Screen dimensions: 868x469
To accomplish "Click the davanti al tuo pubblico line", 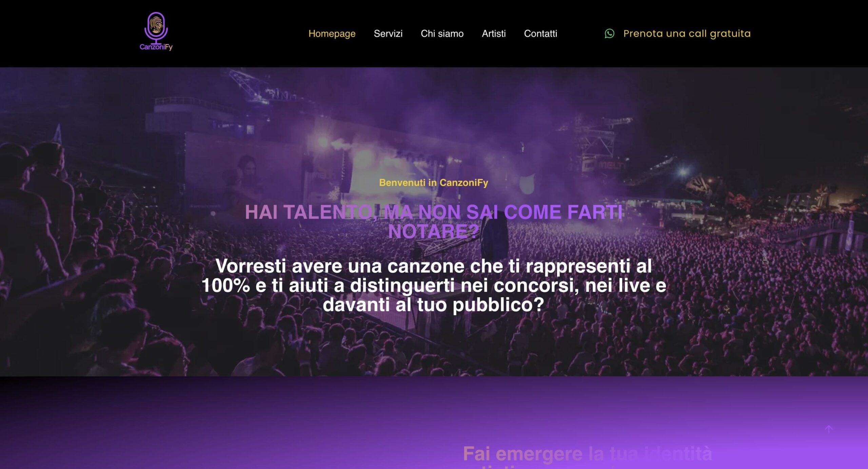I will coord(434,304).
